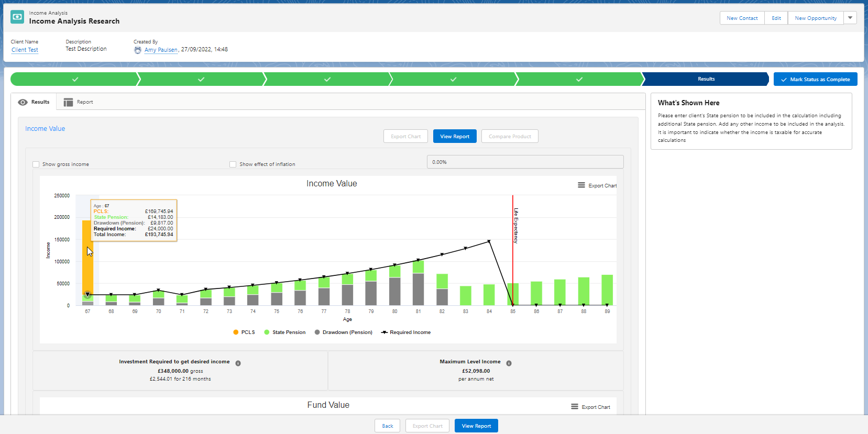Click the '£348,000.00 gross' value
Image resolution: width=868 pixels, height=434 pixels.
click(180, 371)
